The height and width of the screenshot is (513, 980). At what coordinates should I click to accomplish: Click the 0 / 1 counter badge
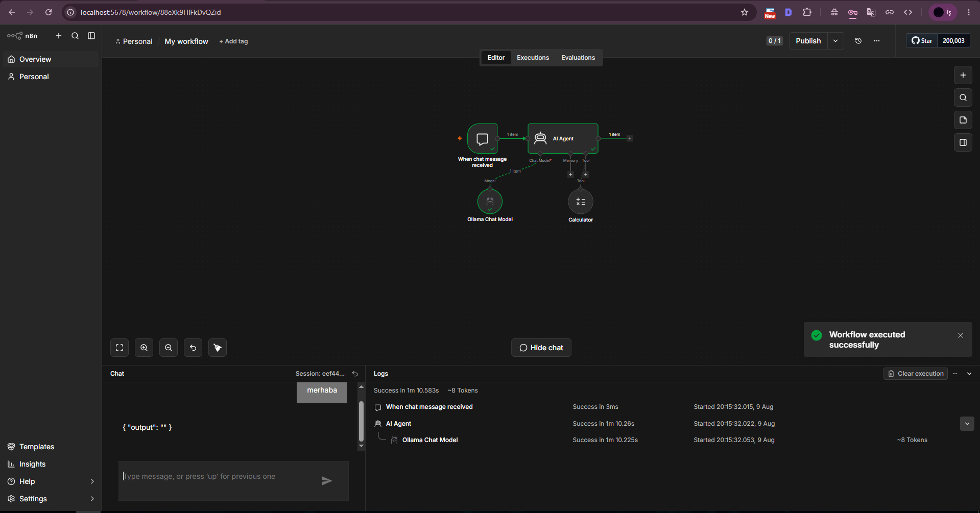[774, 41]
